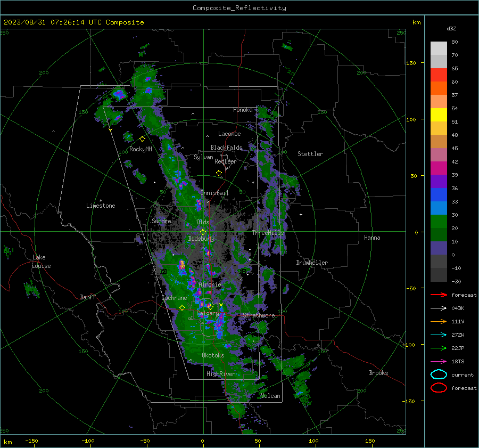This screenshot has width=479, height=448.
Task: Click the Ponoka label
Action: point(243,110)
